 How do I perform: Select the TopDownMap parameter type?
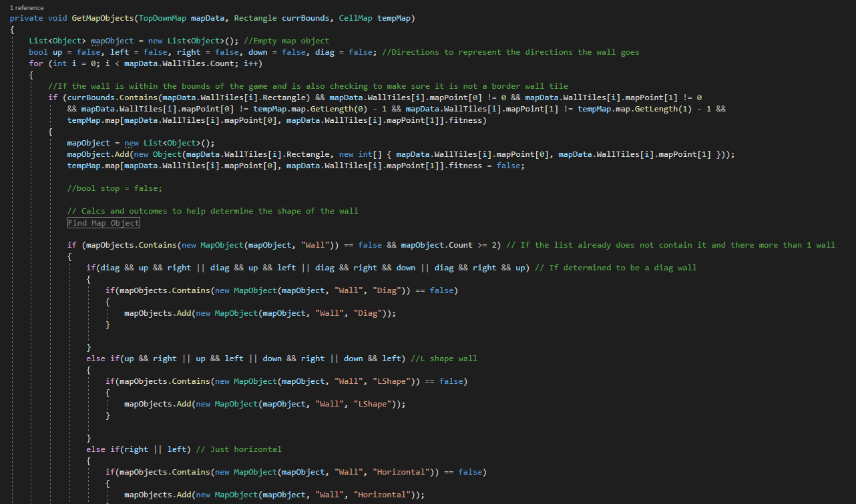162,18
